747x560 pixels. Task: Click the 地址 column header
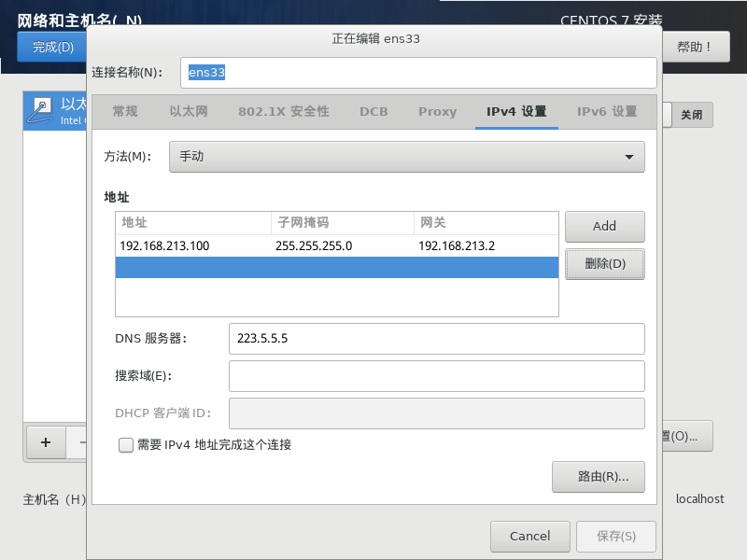pos(193,223)
